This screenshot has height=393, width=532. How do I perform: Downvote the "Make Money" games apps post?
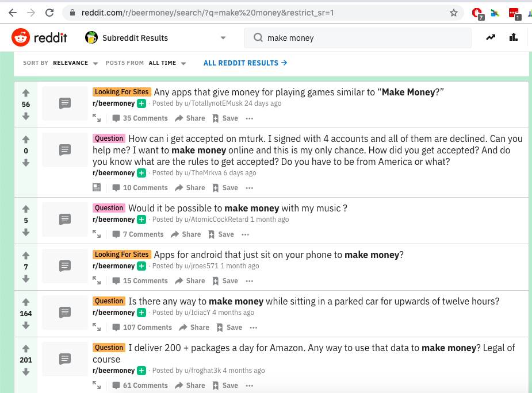[x=26, y=116]
